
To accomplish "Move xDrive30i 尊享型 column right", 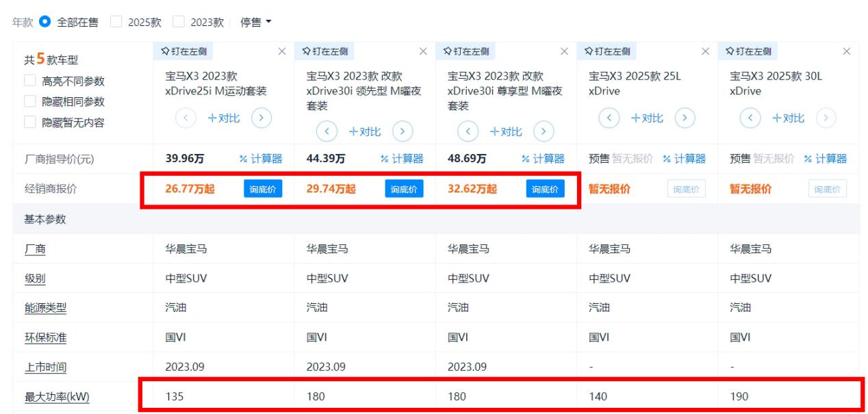I will pyautogui.click(x=543, y=132).
